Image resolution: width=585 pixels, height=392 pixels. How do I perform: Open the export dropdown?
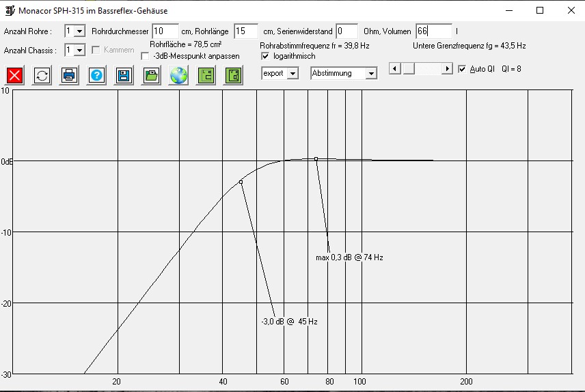pyautogui.click(x=292, y=73)
